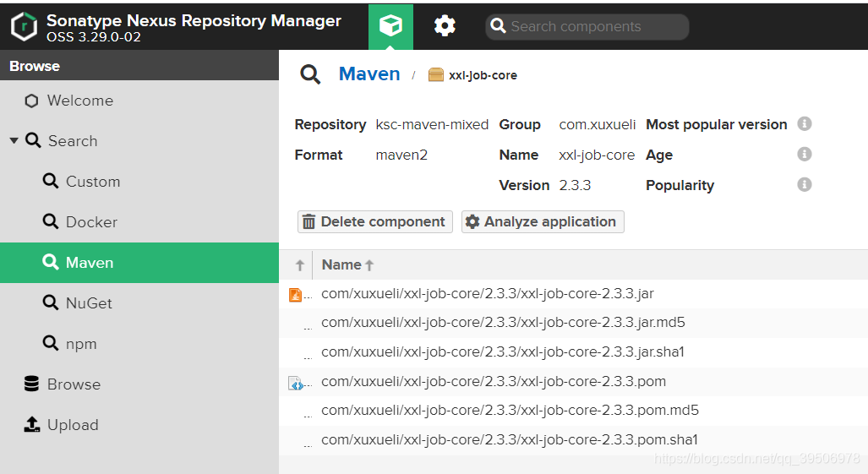This screenshot has width=868, height=474.
Task: Click the Docker magnifier icon
Action: tap(51, 221)
